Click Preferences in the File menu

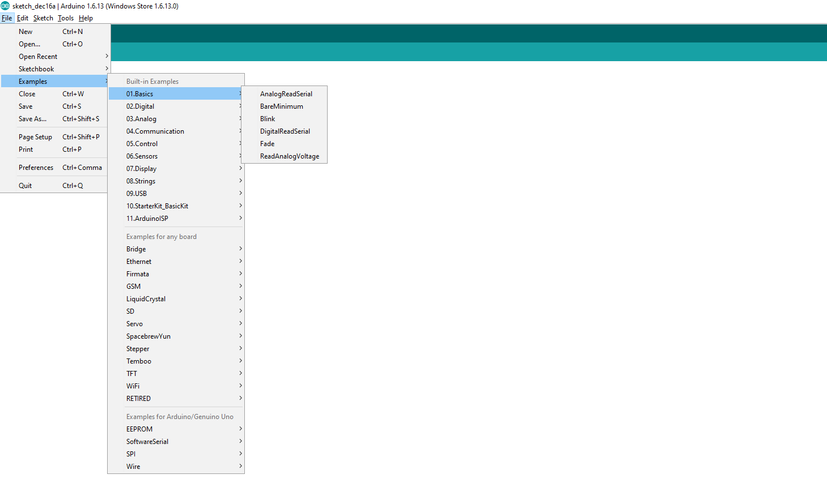click(36, 168)
